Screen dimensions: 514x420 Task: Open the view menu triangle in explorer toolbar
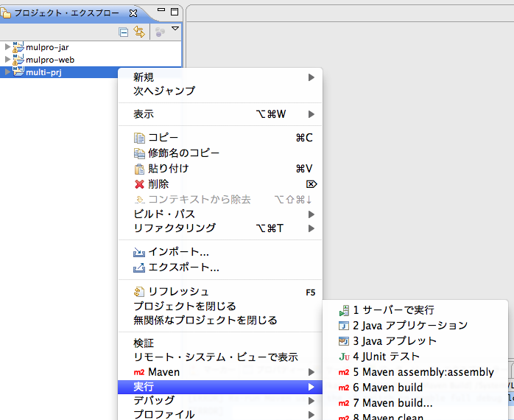coord(175,29)
